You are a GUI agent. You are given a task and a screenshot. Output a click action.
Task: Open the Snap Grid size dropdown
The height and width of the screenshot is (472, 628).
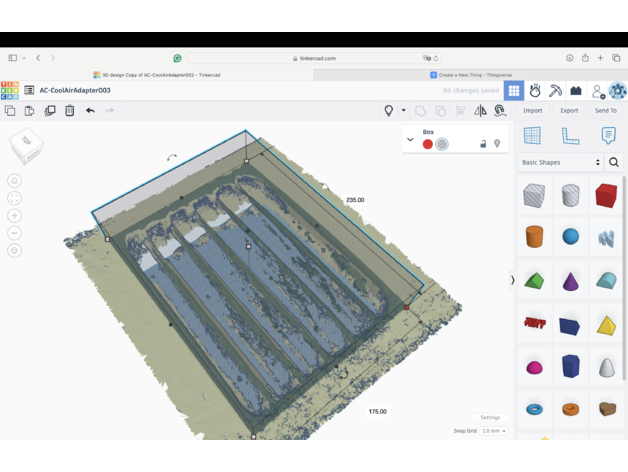coord(494,431)
